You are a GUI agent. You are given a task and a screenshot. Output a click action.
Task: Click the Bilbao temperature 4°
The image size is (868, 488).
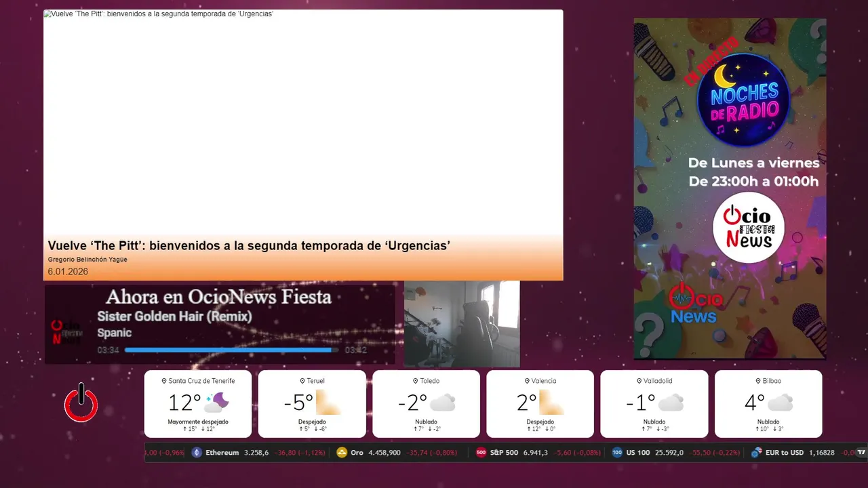click(x=755, y=403)
